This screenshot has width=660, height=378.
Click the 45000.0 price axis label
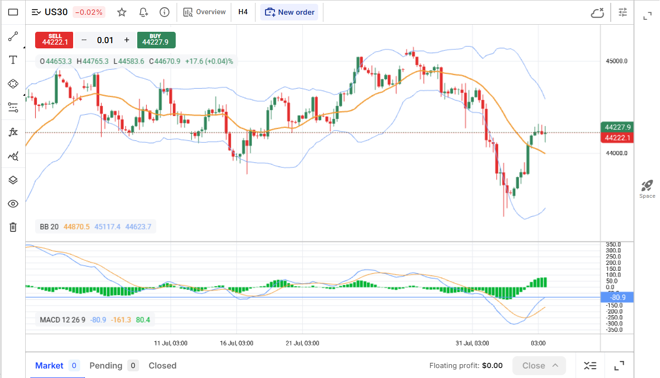point(617,61)
